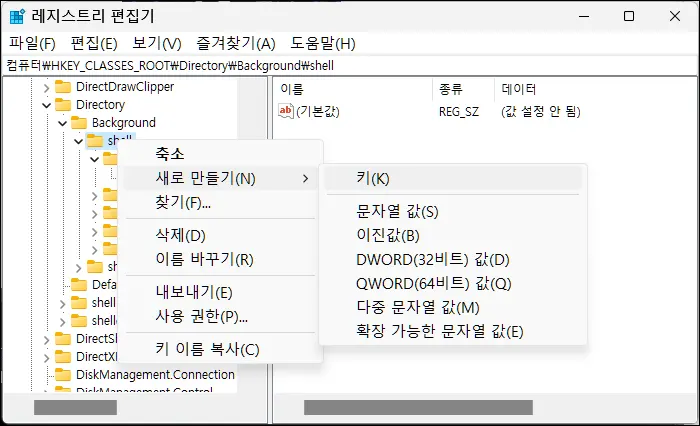Click the REG_SZ type cell
700x426 pixels.
[x=458, y=111]
